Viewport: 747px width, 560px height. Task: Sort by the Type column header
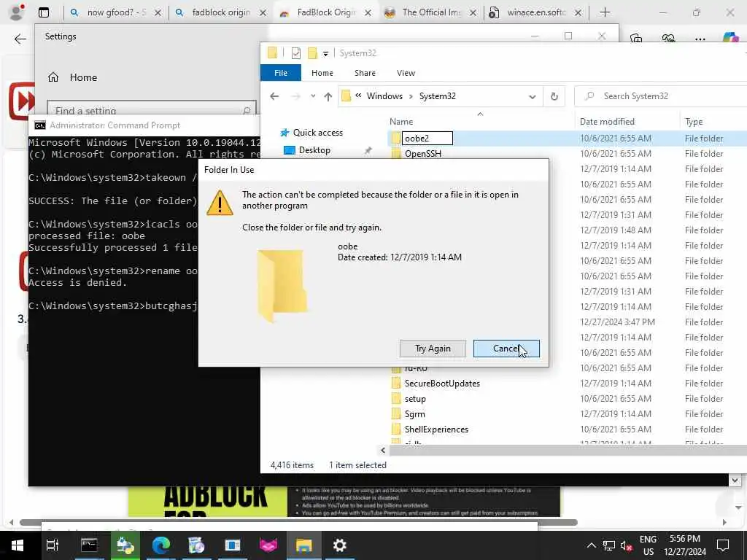[694, 122]
